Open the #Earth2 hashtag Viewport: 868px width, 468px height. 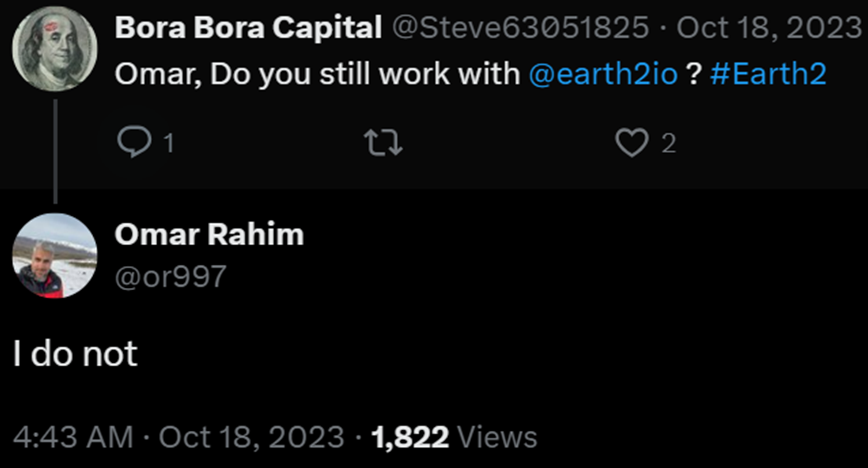[x=768, y=75]
